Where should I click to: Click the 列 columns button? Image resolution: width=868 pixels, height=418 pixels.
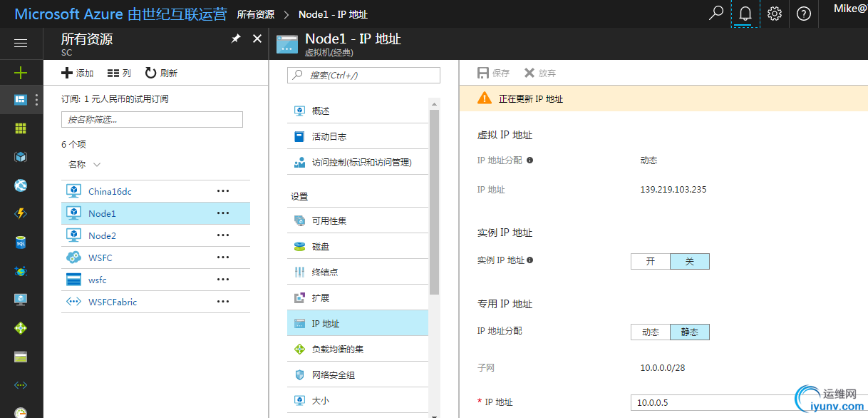(119, 73)
